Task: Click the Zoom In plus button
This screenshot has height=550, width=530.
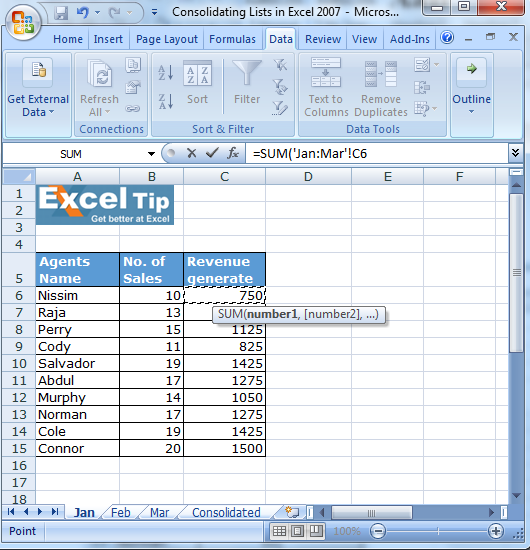Action: pyautogui.click(x=496, y=531)
